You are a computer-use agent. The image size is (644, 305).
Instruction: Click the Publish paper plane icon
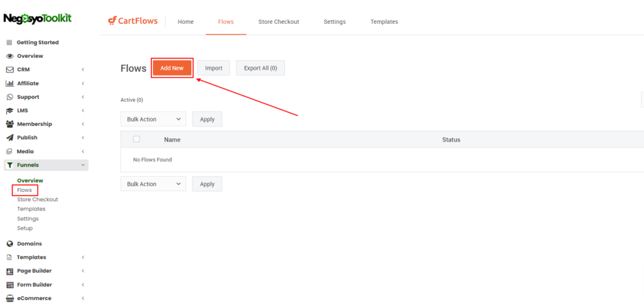10,138
